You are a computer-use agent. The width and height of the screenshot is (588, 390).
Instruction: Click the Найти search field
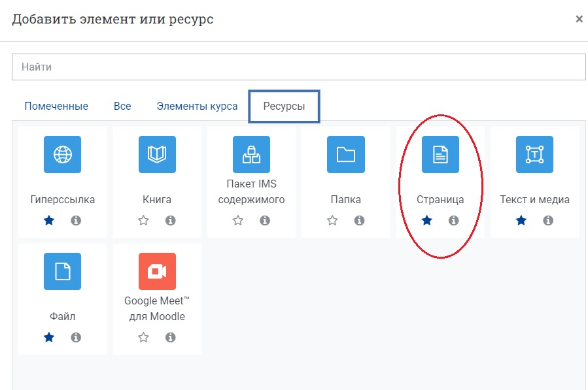[298, 67]
